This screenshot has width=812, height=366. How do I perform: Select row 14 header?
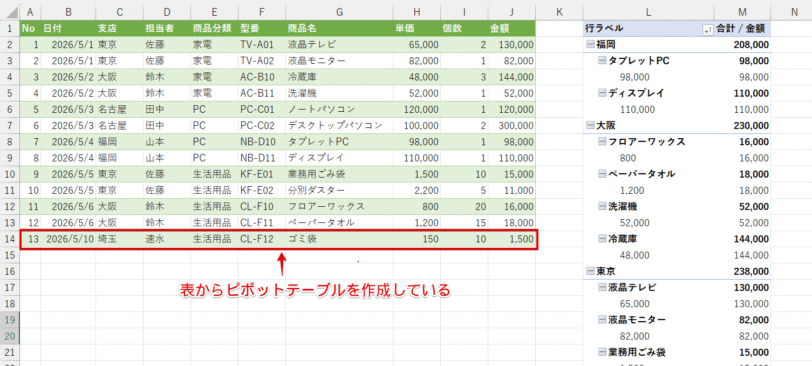click(x=10, y=239)
